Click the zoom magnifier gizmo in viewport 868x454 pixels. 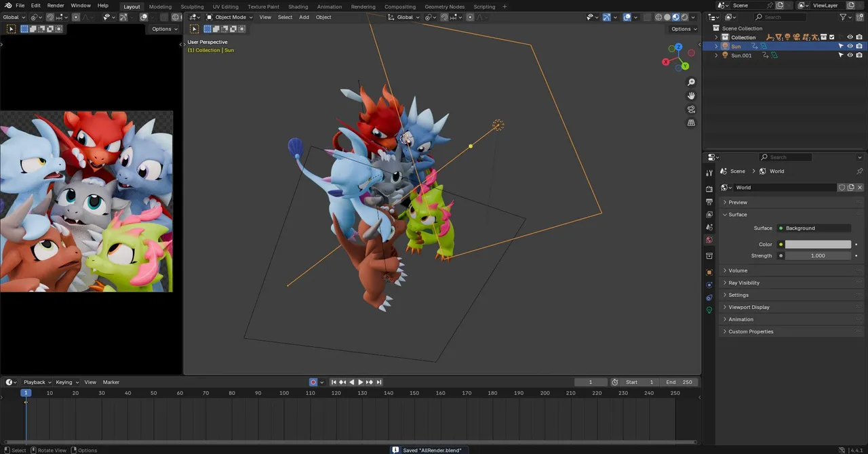[691, 83]
